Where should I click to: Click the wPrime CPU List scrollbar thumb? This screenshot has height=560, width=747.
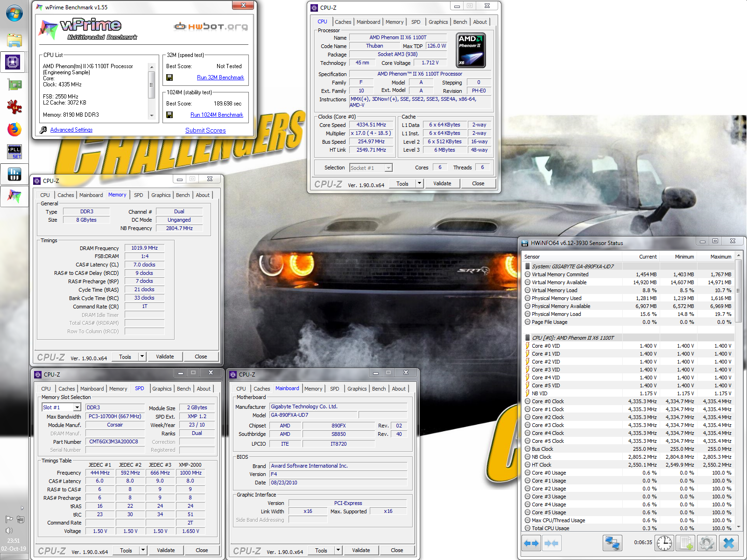tap(151, 84)
